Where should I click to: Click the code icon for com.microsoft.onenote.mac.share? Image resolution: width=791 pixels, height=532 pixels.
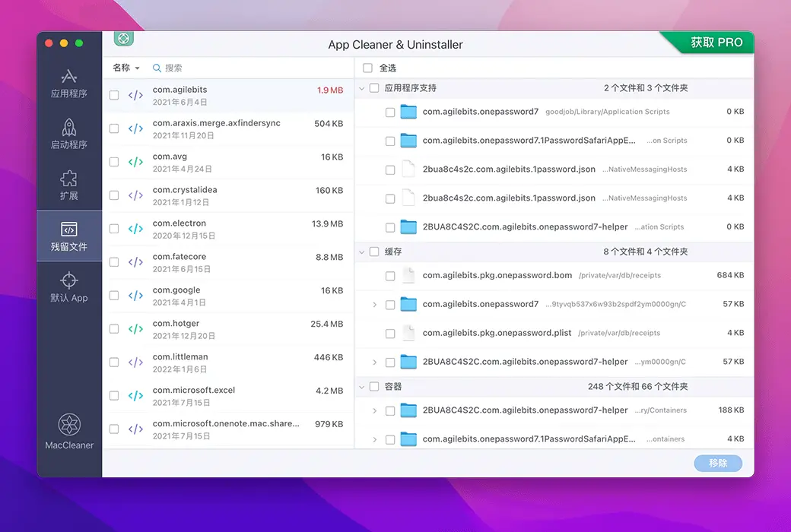pyautogui.click(x=135, y=429)
